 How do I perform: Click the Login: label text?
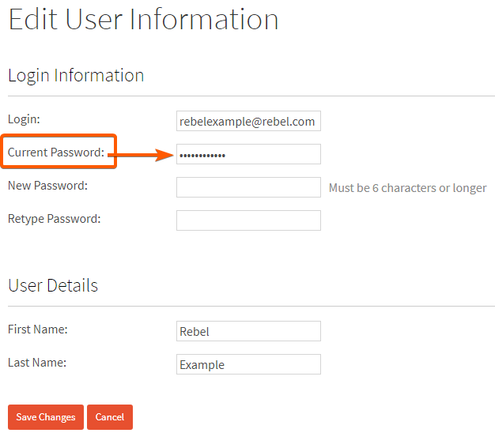[x=24, y=119]
